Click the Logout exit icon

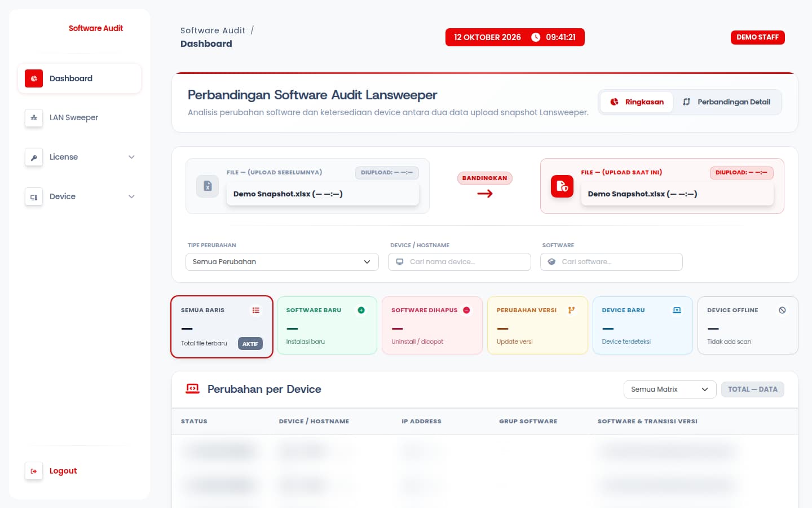pyautogui.click(x=34, y=471)
